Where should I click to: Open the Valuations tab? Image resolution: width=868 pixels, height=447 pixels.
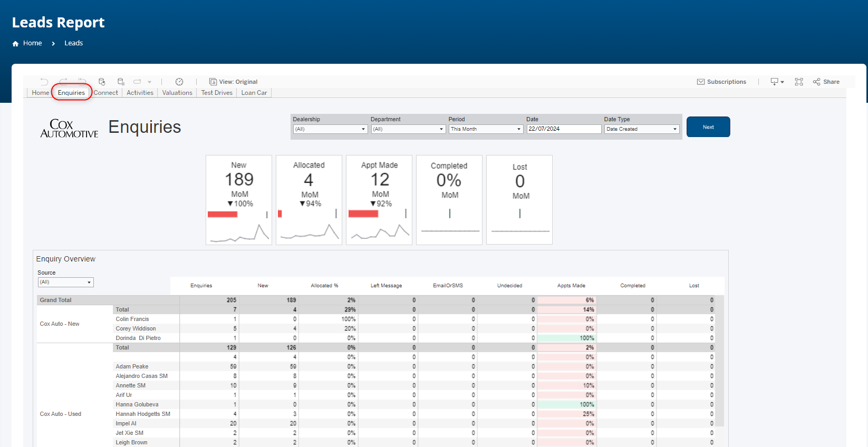point(177,93)
